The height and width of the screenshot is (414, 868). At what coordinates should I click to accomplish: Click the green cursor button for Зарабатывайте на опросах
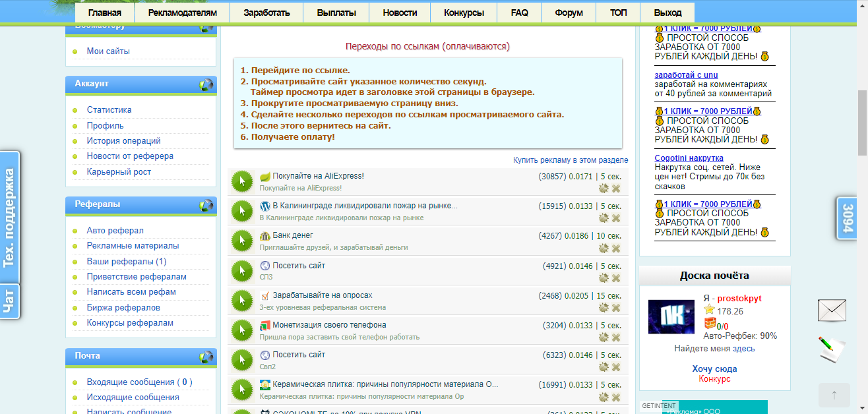pos(243,301)
